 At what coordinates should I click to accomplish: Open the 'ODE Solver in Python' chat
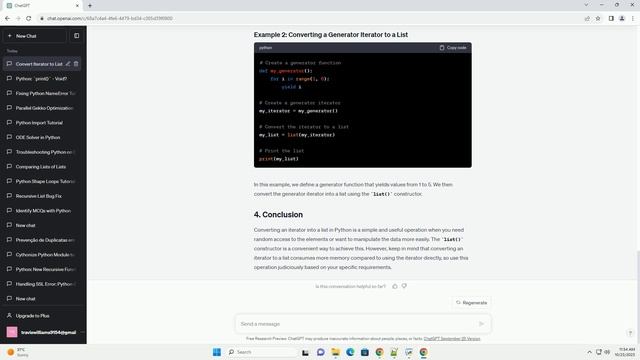tap(42, 138)
